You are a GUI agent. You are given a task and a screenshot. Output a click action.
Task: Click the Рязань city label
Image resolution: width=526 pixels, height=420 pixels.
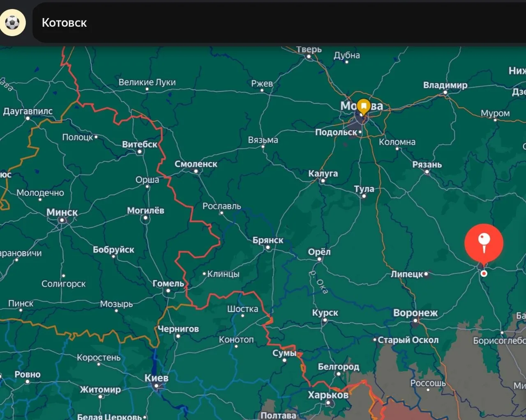click(427, 165)
